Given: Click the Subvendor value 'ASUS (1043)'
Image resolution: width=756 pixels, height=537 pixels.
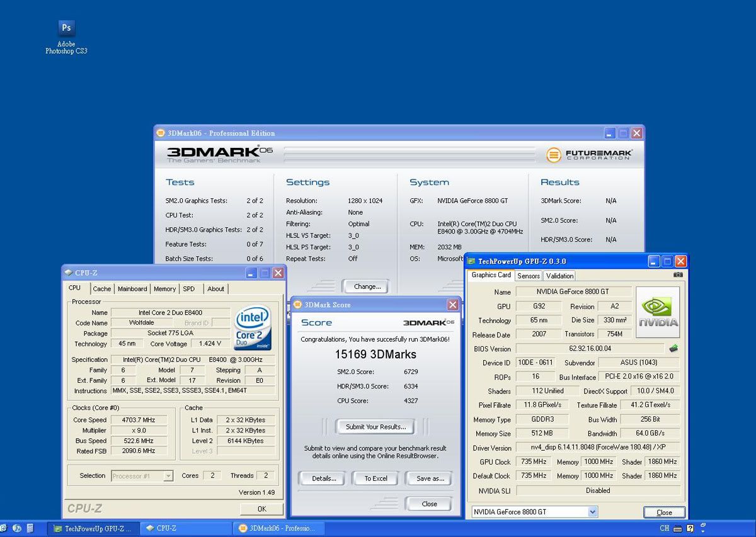Looking at the screenshot, I should pyautogui.click(x=638, y=363).
